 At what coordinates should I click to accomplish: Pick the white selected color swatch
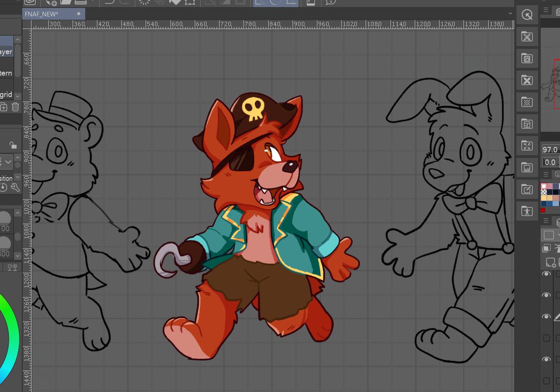[544, 186]
